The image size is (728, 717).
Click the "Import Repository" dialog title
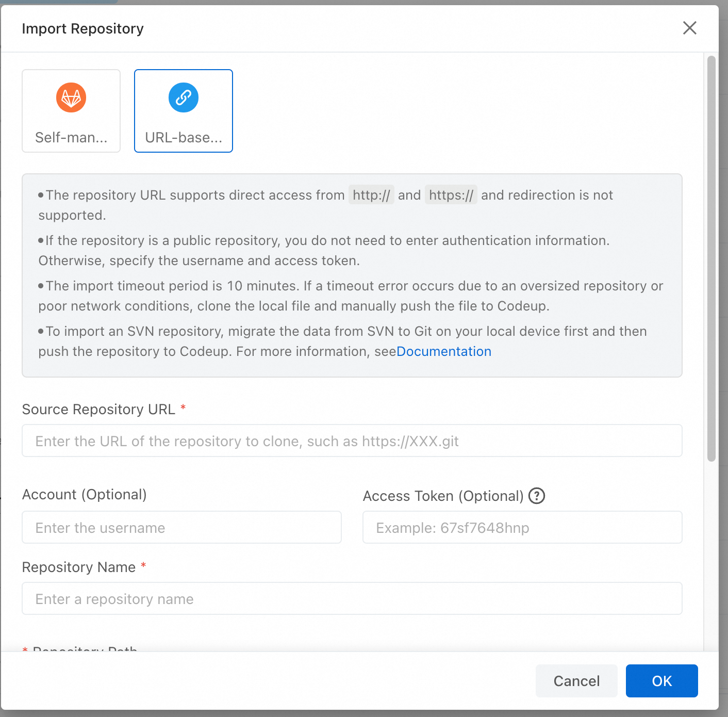[83, 29]
